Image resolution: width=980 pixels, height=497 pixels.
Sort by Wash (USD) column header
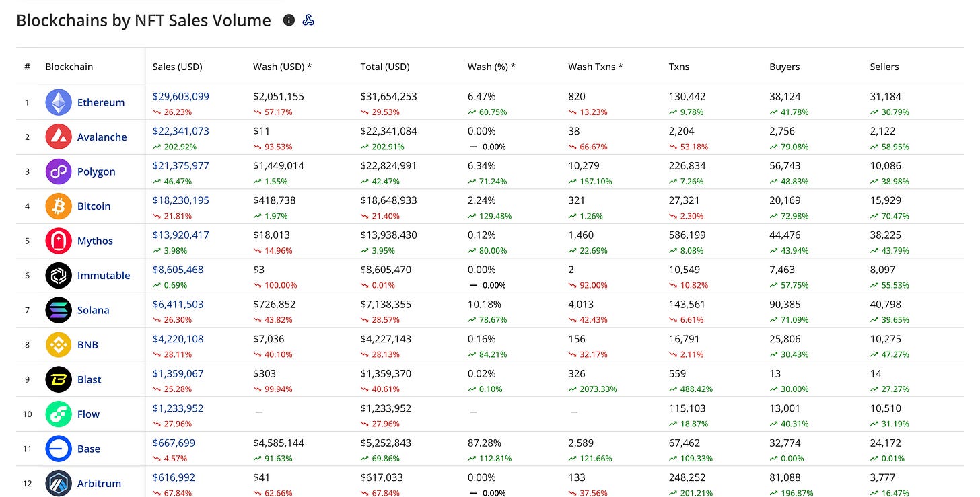(x=283, y=67)
